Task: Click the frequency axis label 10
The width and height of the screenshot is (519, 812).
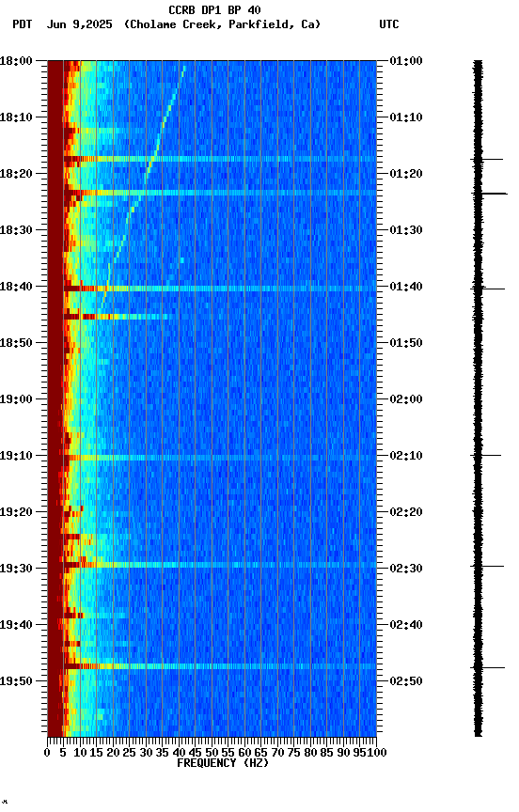Action: pyautogui.click(x=80, y=753)
